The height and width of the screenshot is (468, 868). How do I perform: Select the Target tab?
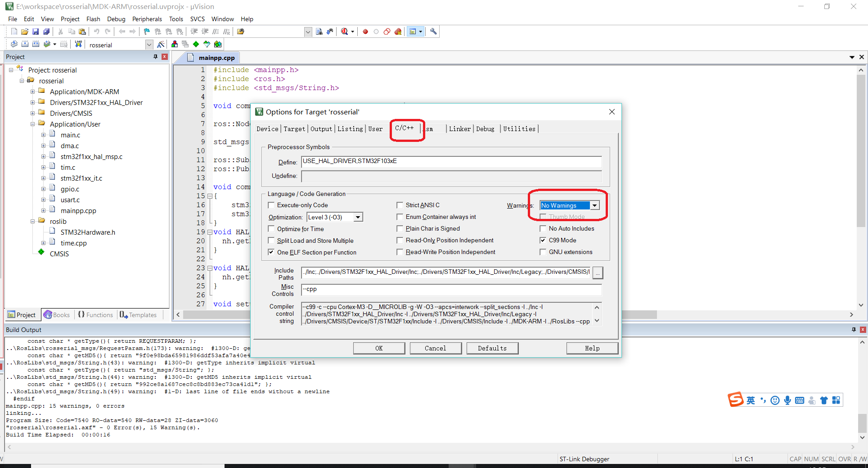(x=294, y=129)
